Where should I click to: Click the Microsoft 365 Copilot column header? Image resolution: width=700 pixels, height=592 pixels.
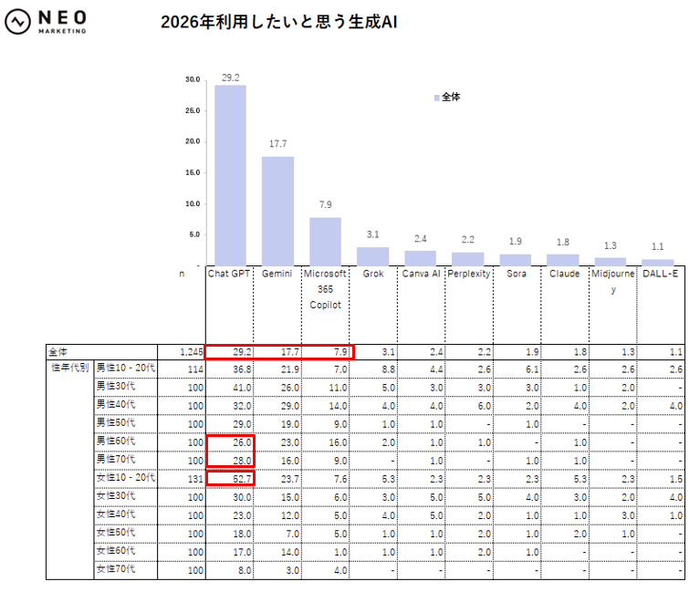coord(325,289)
